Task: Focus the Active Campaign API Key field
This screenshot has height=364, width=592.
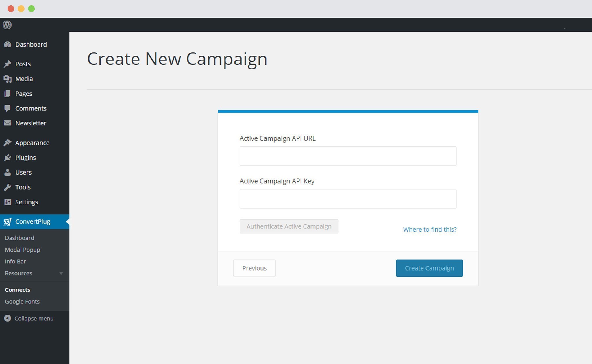Action: click(348, 199)
